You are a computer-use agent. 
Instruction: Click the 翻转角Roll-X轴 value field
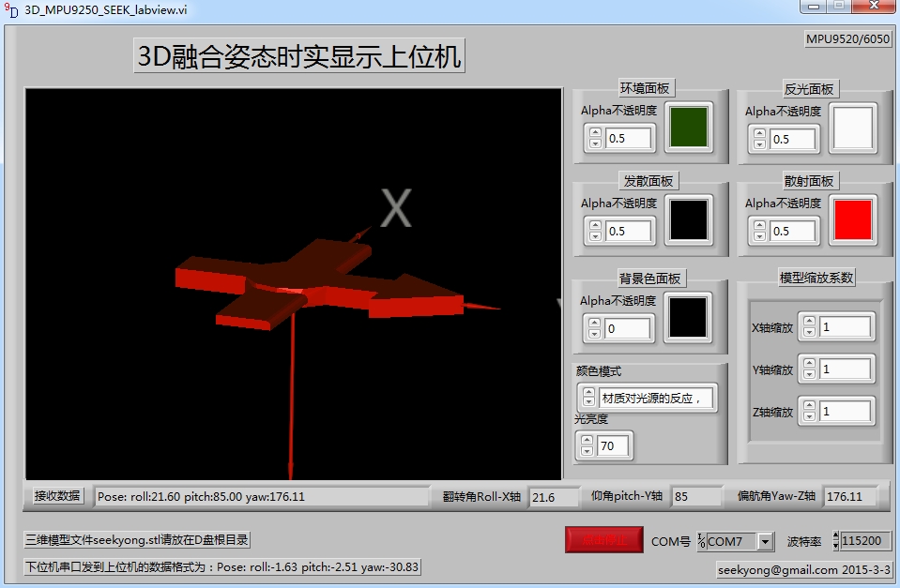coord(553,497)
